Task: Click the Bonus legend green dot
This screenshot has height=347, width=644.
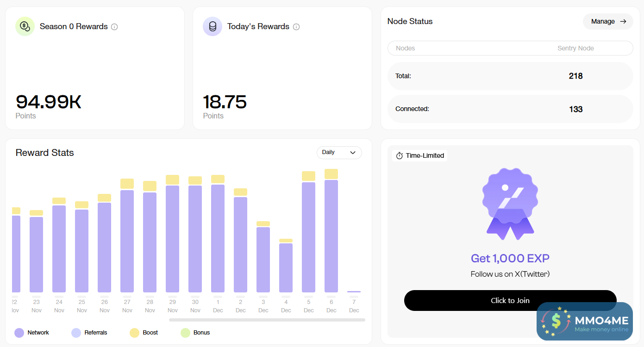Action: [185, 333]
